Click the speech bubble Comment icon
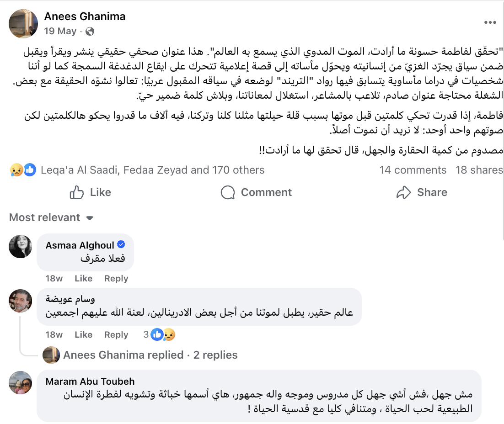This screenshot has height=424, width=504. tap(228, 192)
